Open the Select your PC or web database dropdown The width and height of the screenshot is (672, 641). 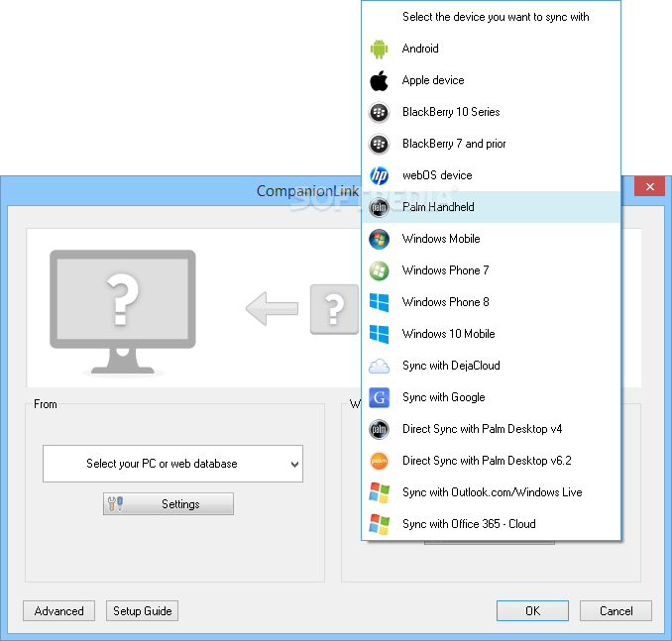click(172, 464)
